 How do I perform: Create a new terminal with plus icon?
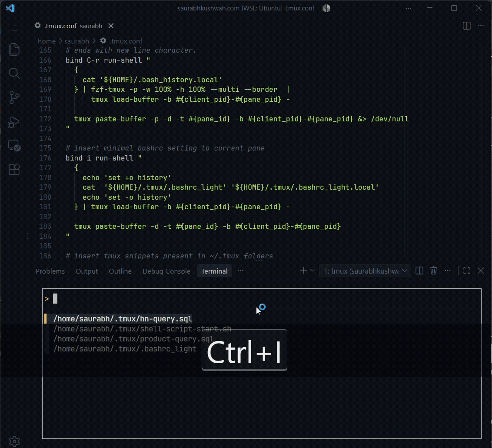point(303,271)
